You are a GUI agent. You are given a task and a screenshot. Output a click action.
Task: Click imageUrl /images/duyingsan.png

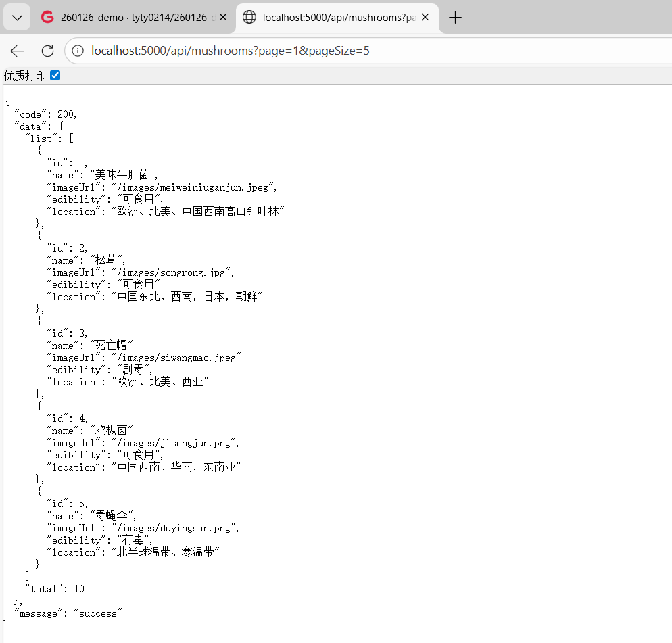(175, 529)
